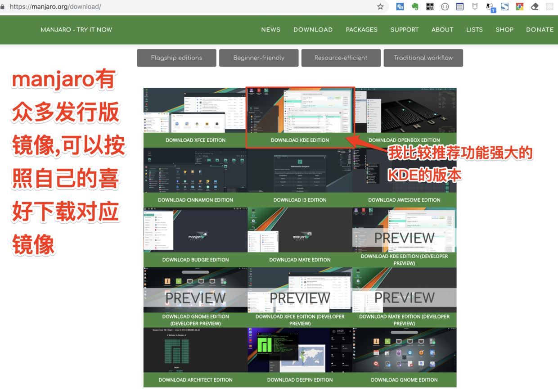Click Download Budgie Edition label
558x392 pixels.
195,260
